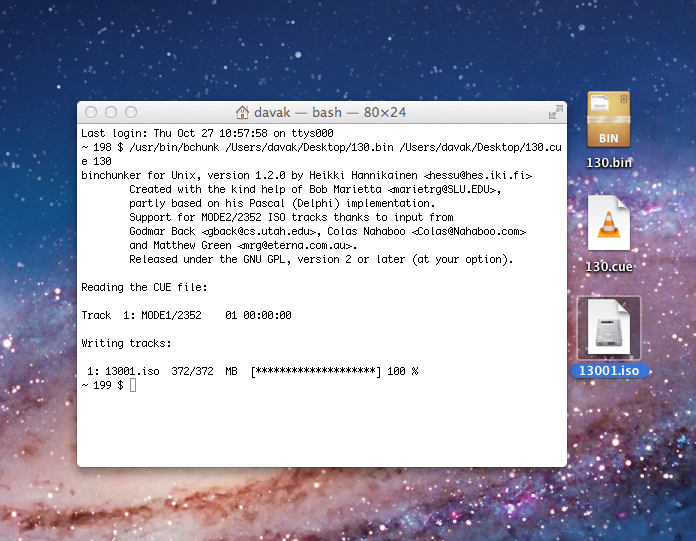The height and width of the screenshot is (541, 696).
Task: Click the '130.bin' file name label
Action: (609, 163)
